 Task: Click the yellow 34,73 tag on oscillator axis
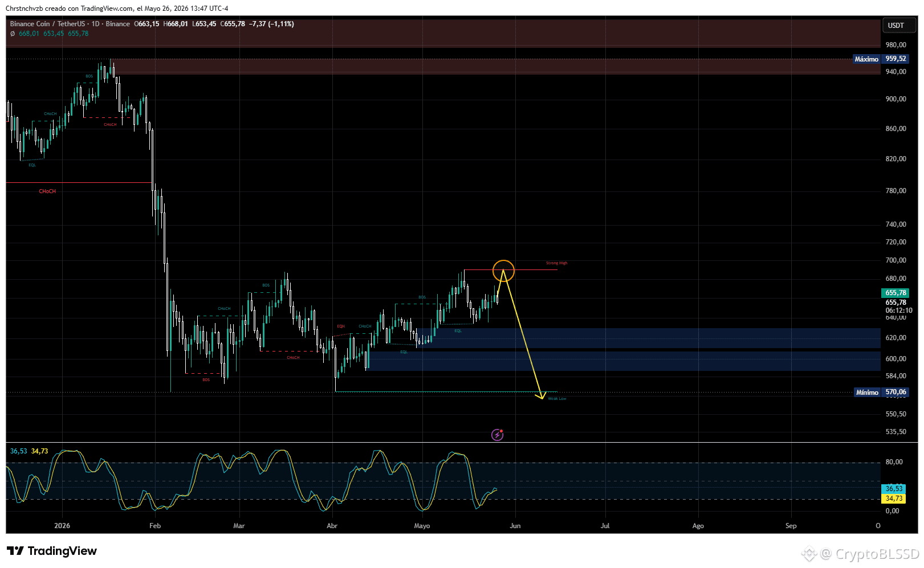click(x=893, y=498)
